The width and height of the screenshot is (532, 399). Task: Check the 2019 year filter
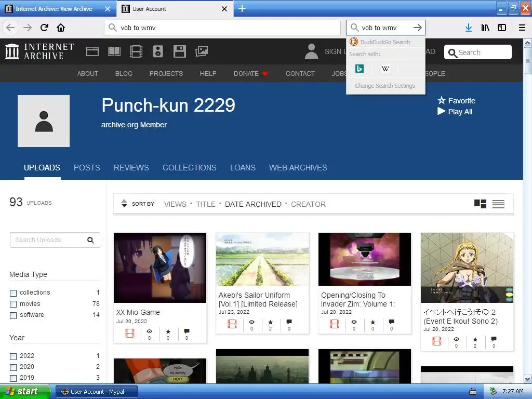13,378
